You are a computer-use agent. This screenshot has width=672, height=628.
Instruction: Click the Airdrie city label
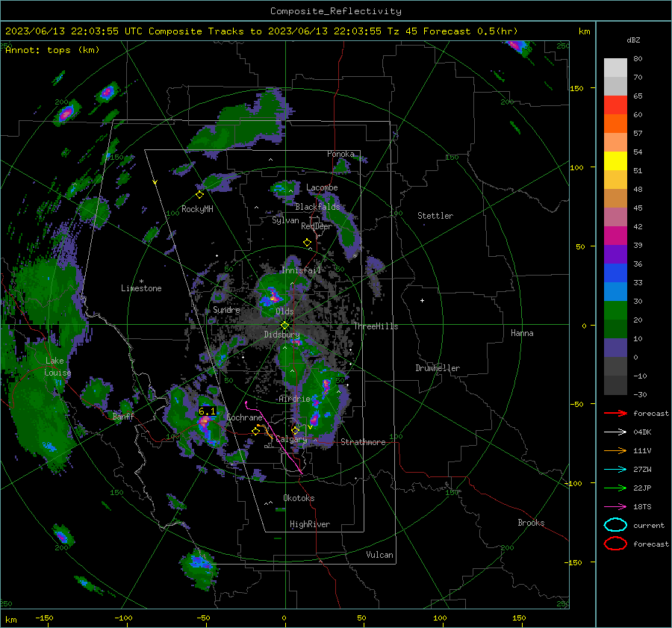pyautogui.click(x=294, y=399)
